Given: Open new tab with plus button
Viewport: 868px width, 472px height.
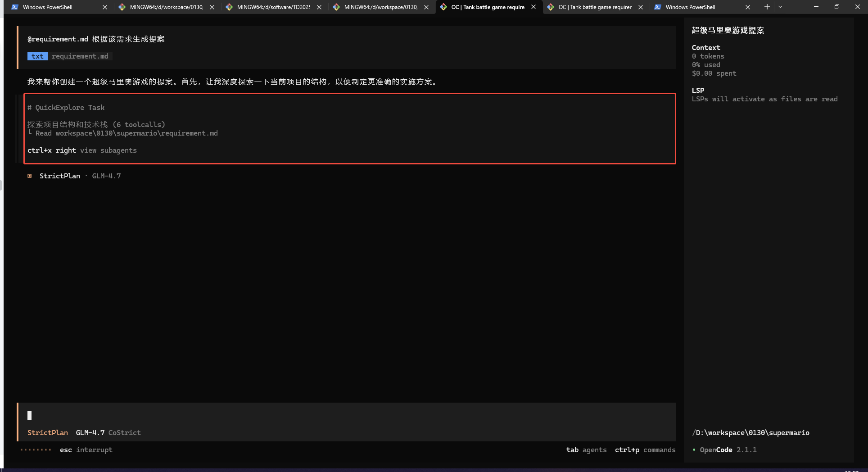Looking at the screenshot, I should coord(767,7).
